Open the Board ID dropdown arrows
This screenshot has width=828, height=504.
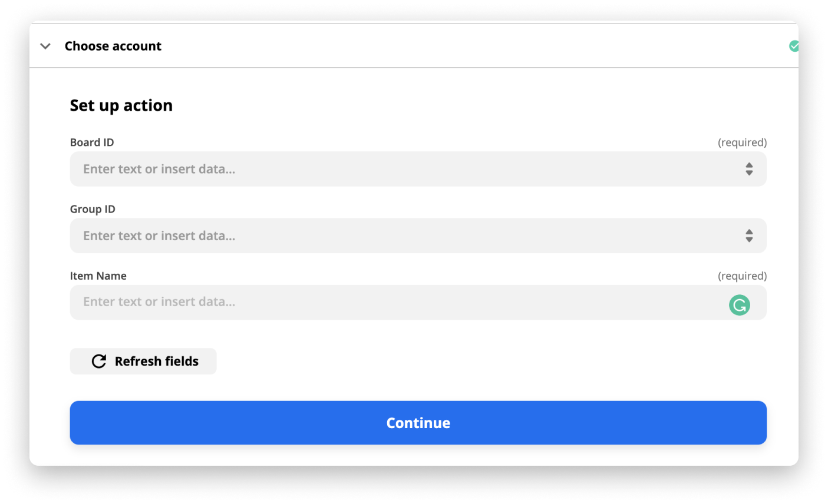click(x=749, y=169)
